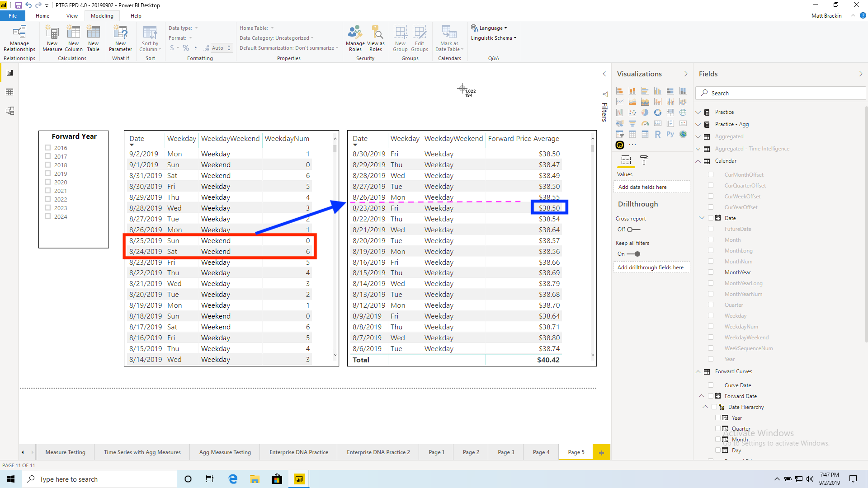Select the funnel chart visualization icon
The height and width of the screenshot is (488, 868).
(x=632, y=123)
